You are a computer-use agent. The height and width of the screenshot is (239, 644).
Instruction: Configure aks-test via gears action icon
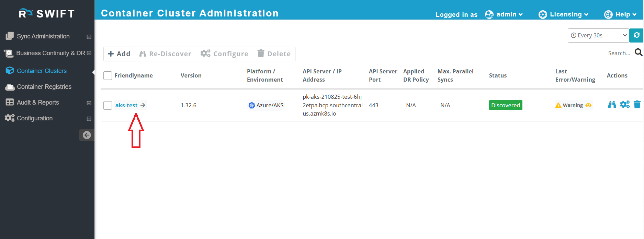coord(625,105)
